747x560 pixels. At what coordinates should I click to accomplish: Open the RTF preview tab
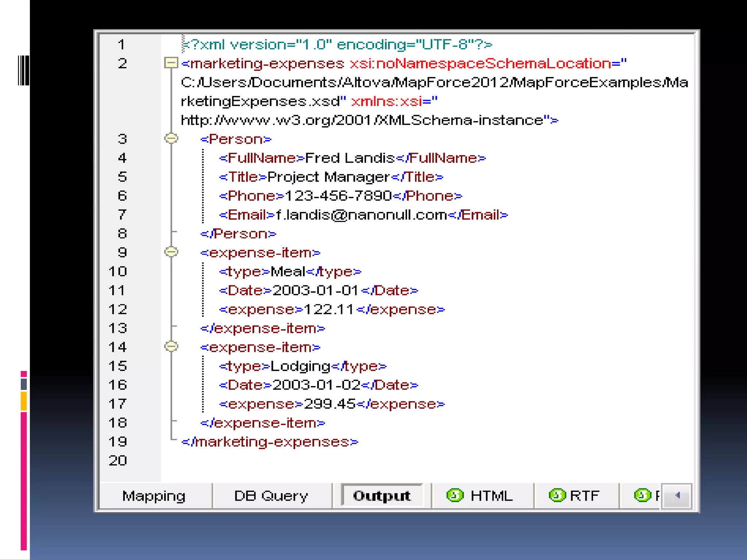pyautogui.click(x=584, y=496)
